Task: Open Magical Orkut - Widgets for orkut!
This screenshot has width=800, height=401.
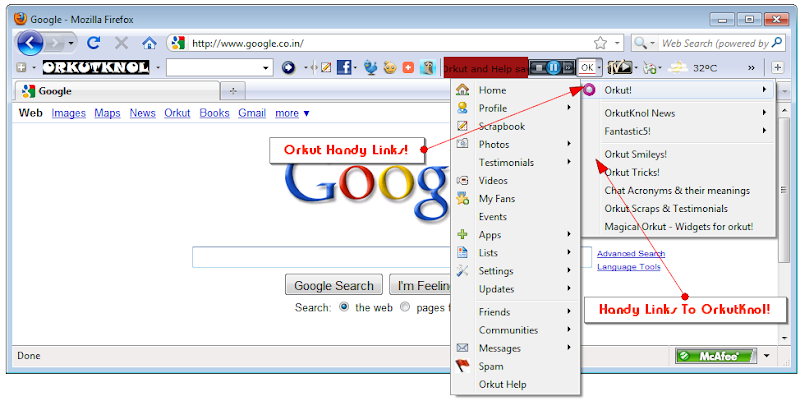Action: click(x=678, y=227)
